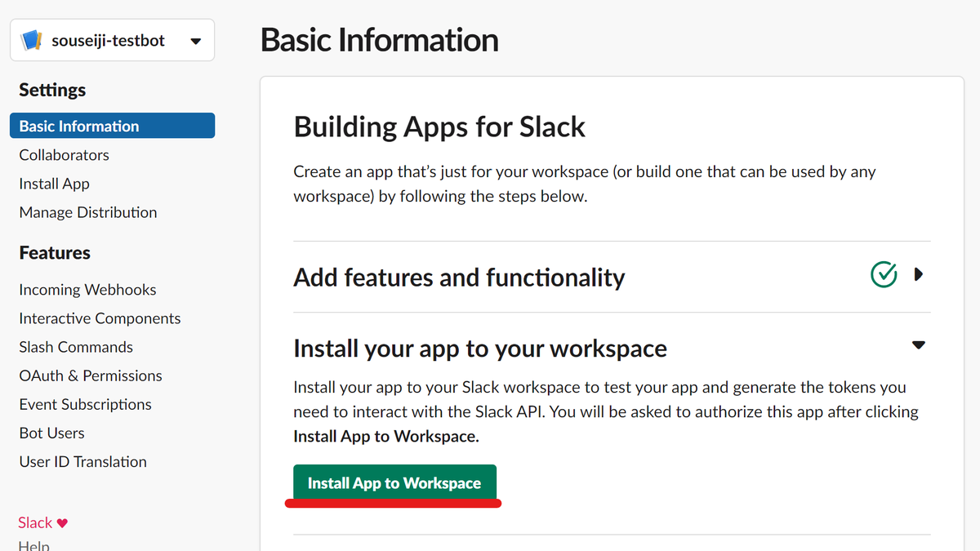This screenshot has height=551, width=980.
Task: Open Incoming Webhooks feature
Action: [87, 290]
